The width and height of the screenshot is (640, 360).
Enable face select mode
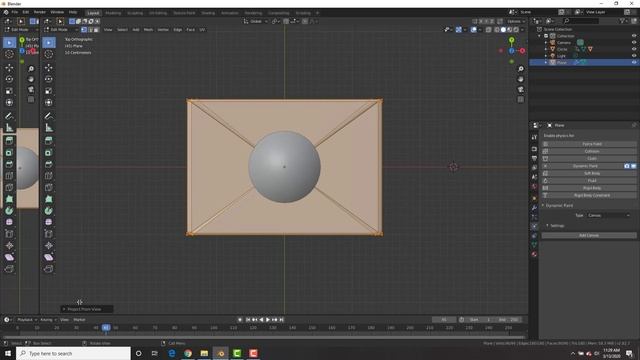[96, 30]
